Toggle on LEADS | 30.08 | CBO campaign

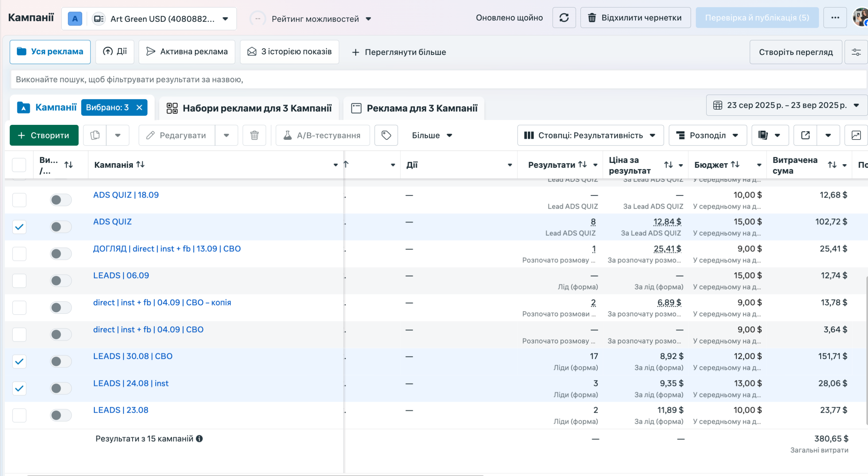61,361
